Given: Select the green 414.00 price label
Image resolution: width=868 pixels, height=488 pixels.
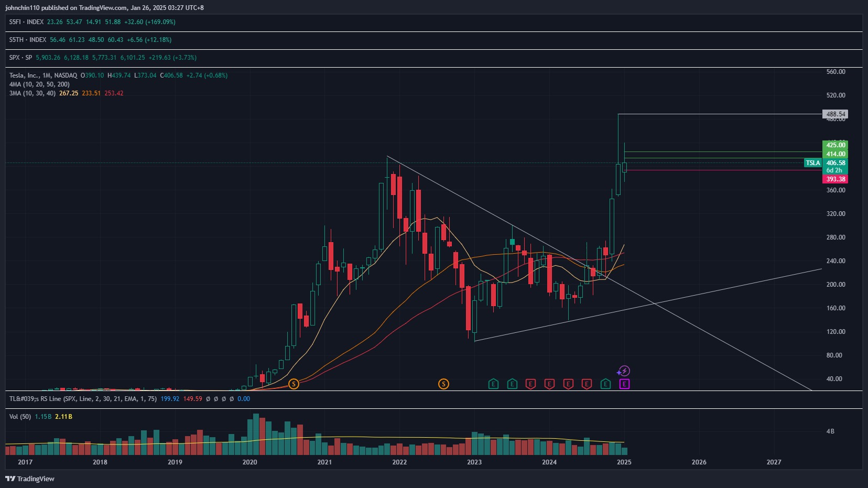Looking at the screenshot, I should [x=835, y=154].
